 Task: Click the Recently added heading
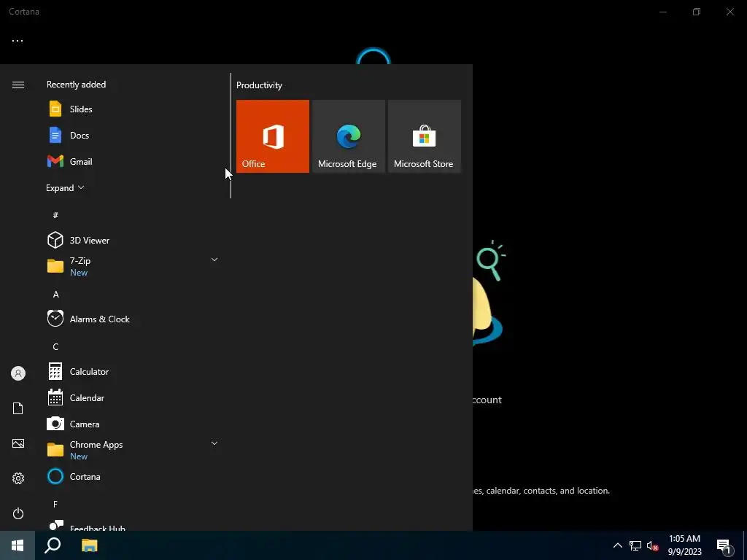76,85
